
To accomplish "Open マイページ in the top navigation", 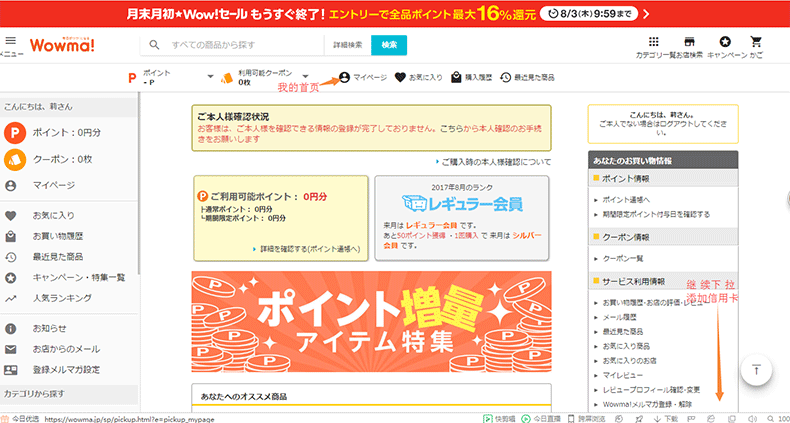I will pos(363,77).
